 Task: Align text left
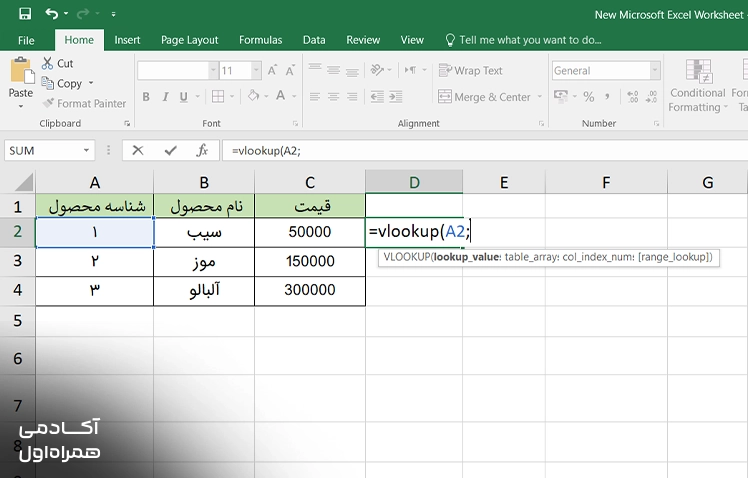[x=314, y=97]
